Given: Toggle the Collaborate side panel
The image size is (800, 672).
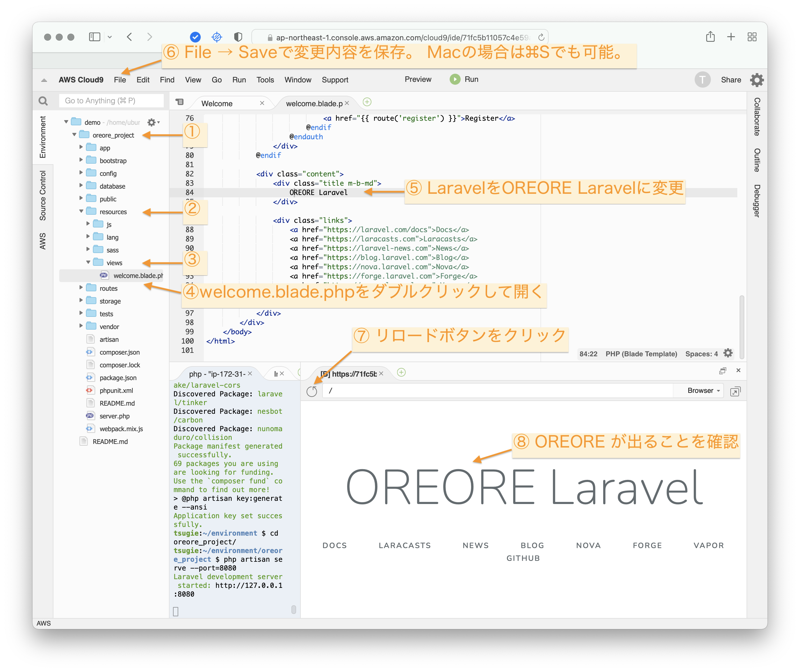Looking at the screenshot, I should [757, 117].
